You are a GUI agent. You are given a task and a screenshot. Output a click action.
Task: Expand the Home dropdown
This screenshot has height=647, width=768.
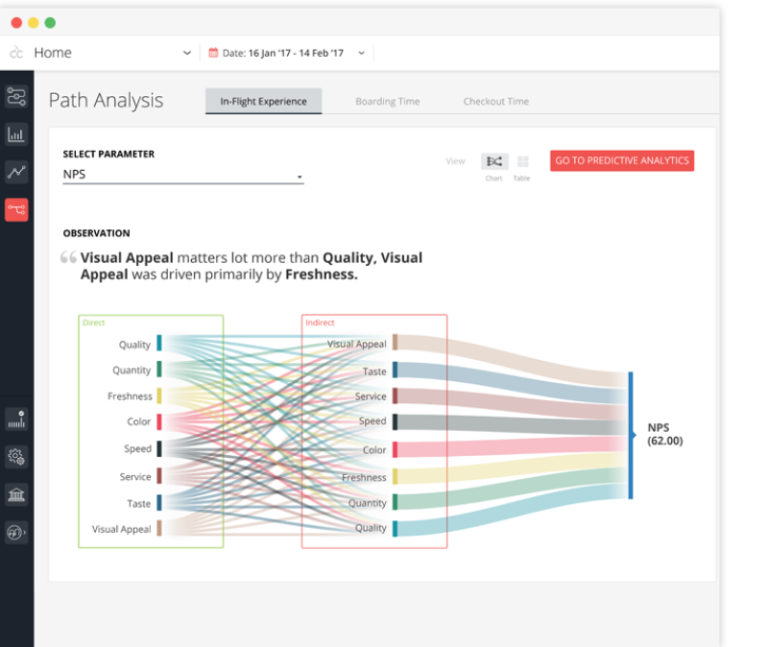pos(187,53)
